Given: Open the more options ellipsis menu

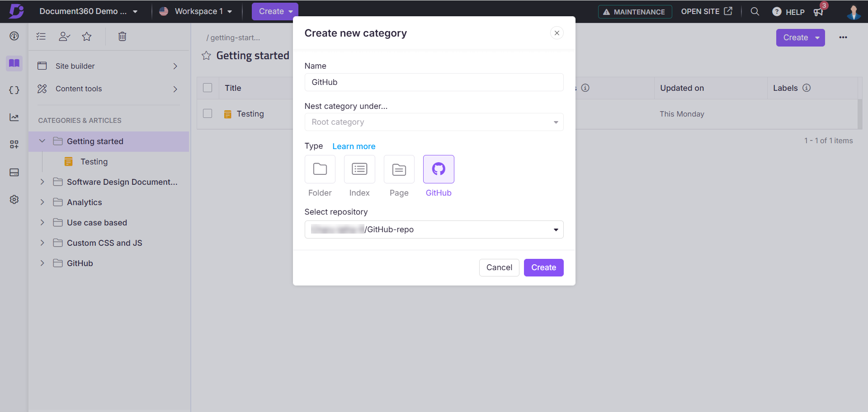Looking at the screenshot, I should point(843,37).
